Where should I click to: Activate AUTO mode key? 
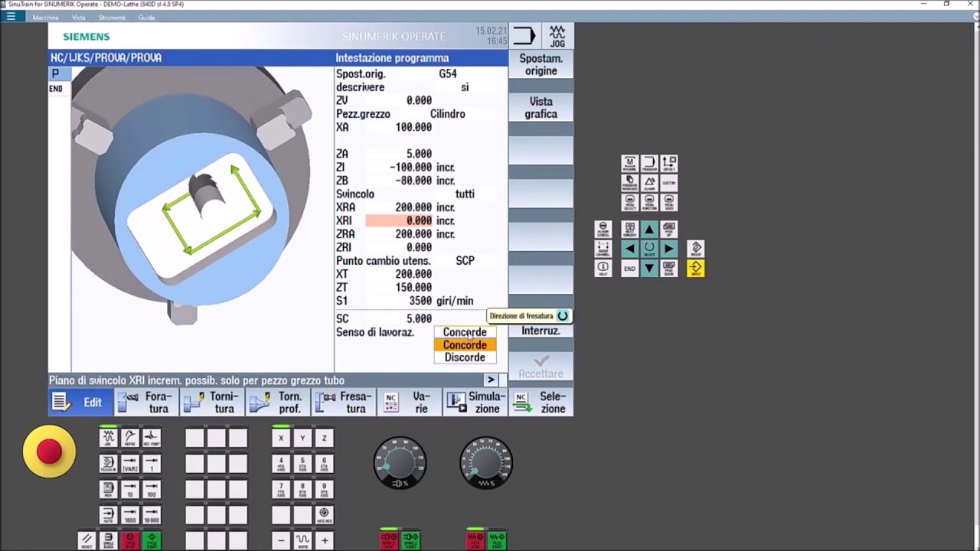(109, 515)
